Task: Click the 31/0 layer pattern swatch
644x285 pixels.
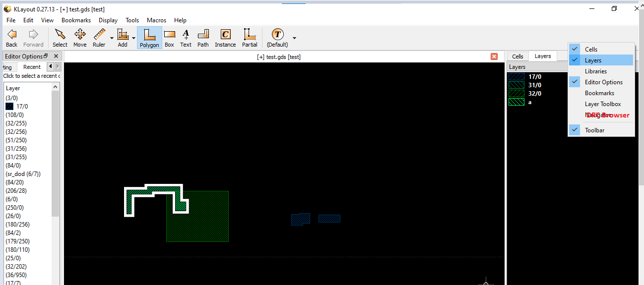Action: (x=516, y=85)
